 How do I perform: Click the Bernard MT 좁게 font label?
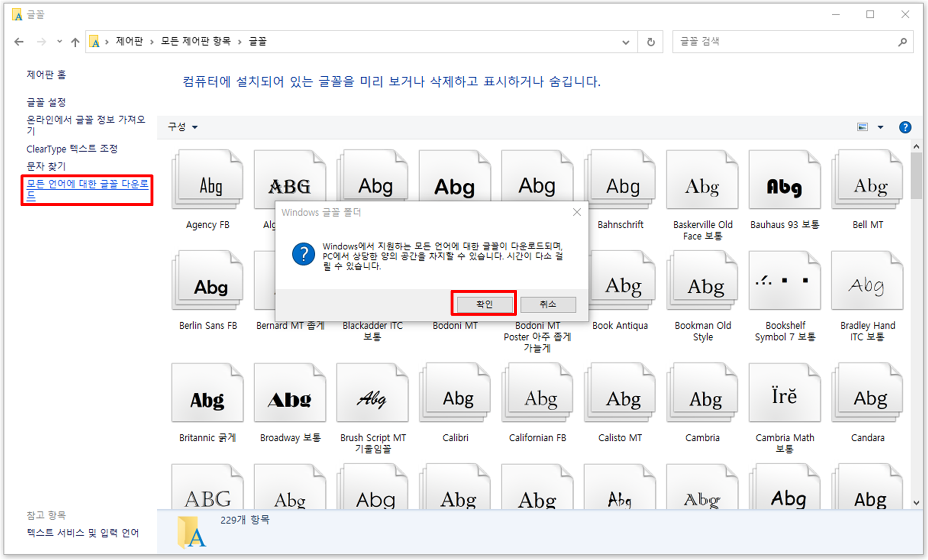(x=290, y=325)
